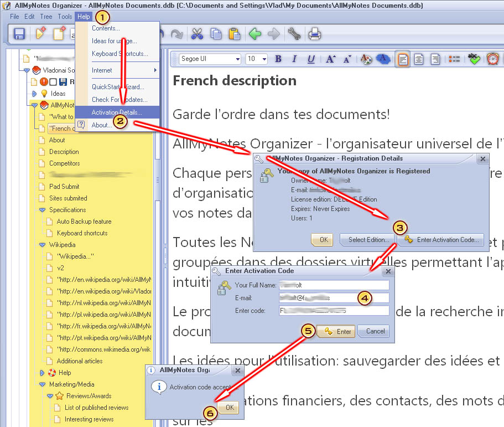
Task: Select the Sites submited note
Action: click(68, 198)
